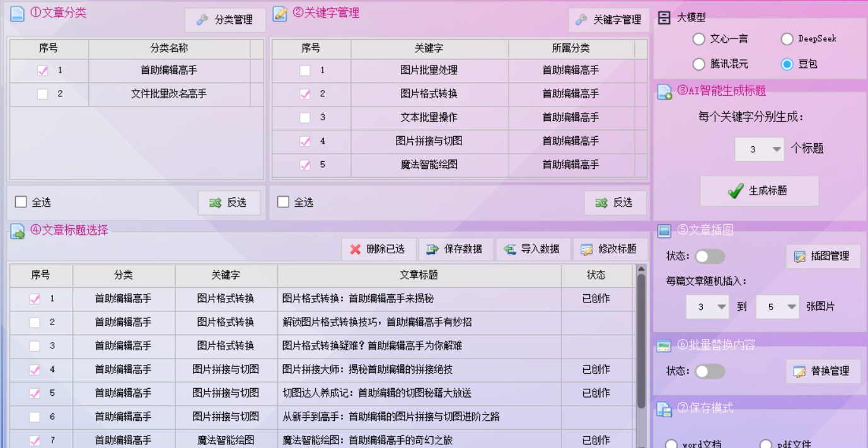
Task: Check 全选 under the keyword list
Action: tap(284, 202)
